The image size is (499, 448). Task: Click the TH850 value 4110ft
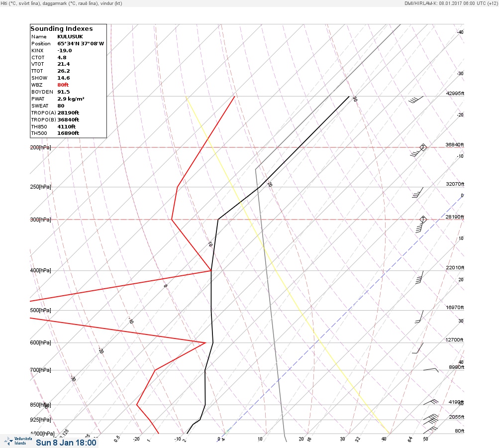coord(67,127)
